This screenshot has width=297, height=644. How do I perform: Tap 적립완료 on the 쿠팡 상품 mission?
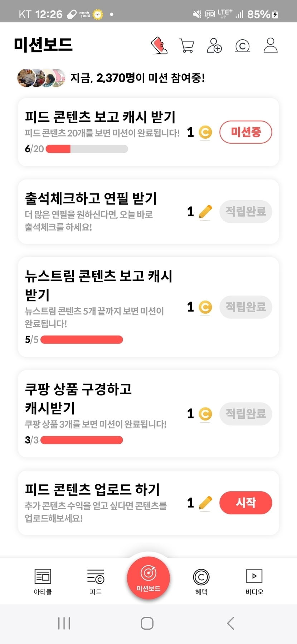246,414
